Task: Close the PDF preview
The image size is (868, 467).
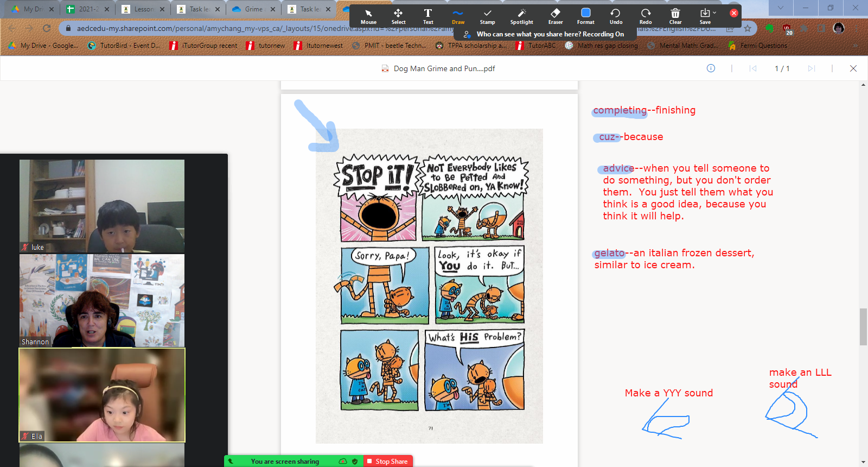Action: (x=853, y=68)
